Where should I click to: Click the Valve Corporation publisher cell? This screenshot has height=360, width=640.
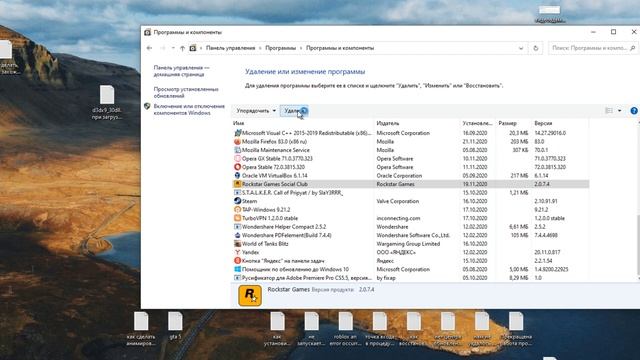tap(398, 201)
